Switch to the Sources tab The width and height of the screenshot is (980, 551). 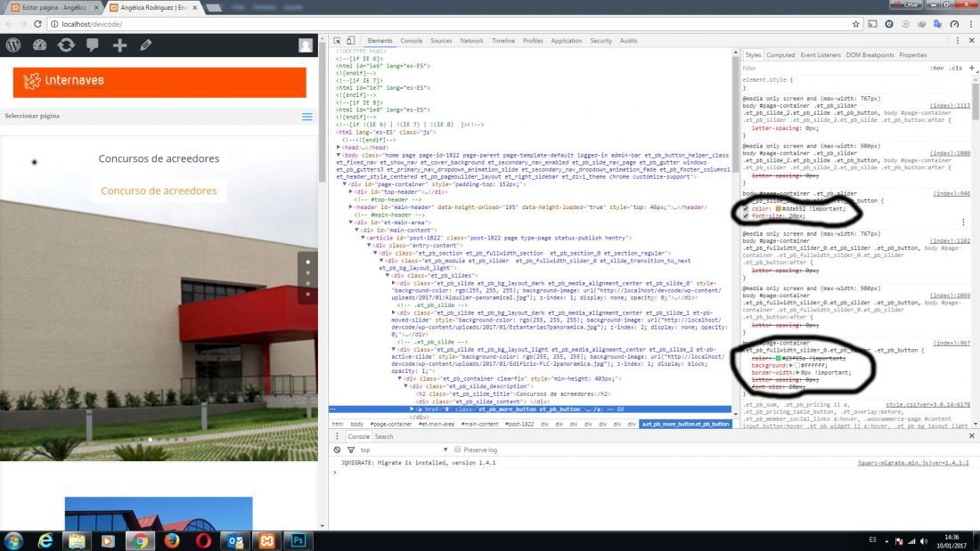(441, 41)
